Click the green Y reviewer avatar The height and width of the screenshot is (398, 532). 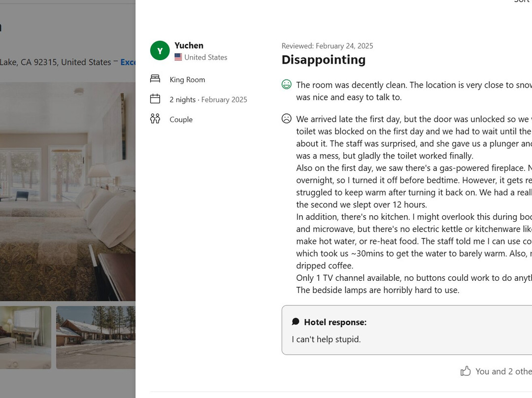coord(160,51)
